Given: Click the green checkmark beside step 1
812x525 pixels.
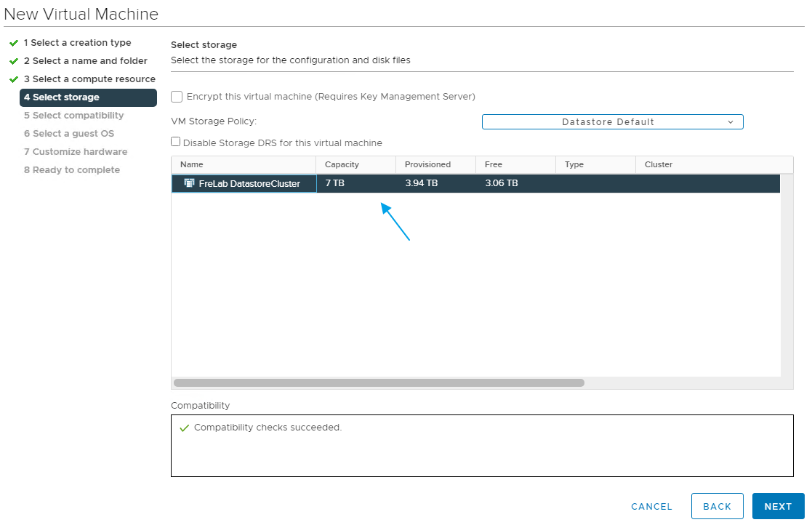Looking at the screenshot, I should [14, 43].
